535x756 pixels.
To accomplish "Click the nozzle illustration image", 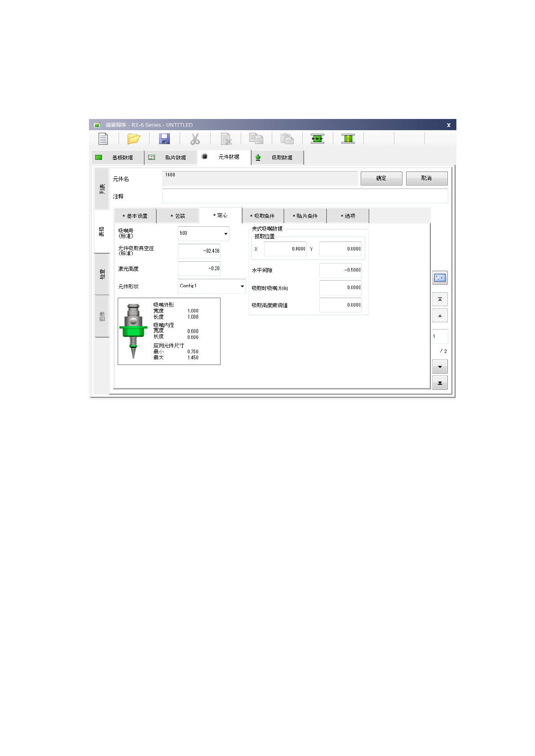I will click(133, 331).
